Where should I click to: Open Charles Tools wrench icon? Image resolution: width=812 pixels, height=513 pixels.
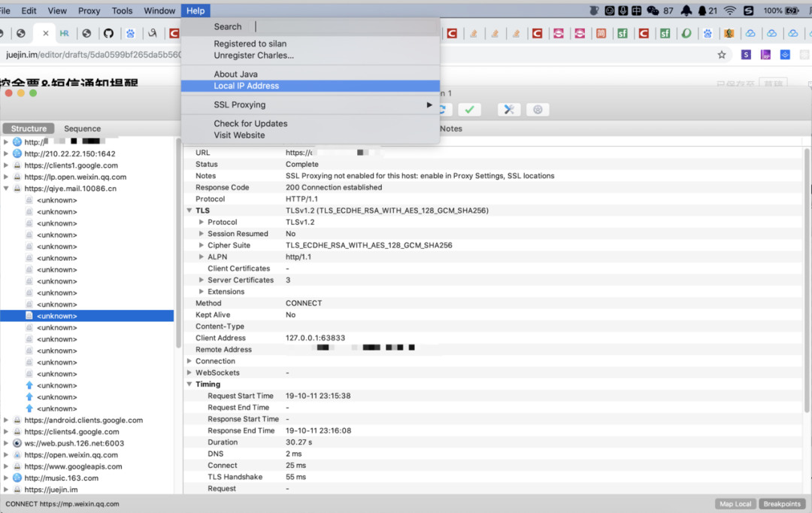508,109
